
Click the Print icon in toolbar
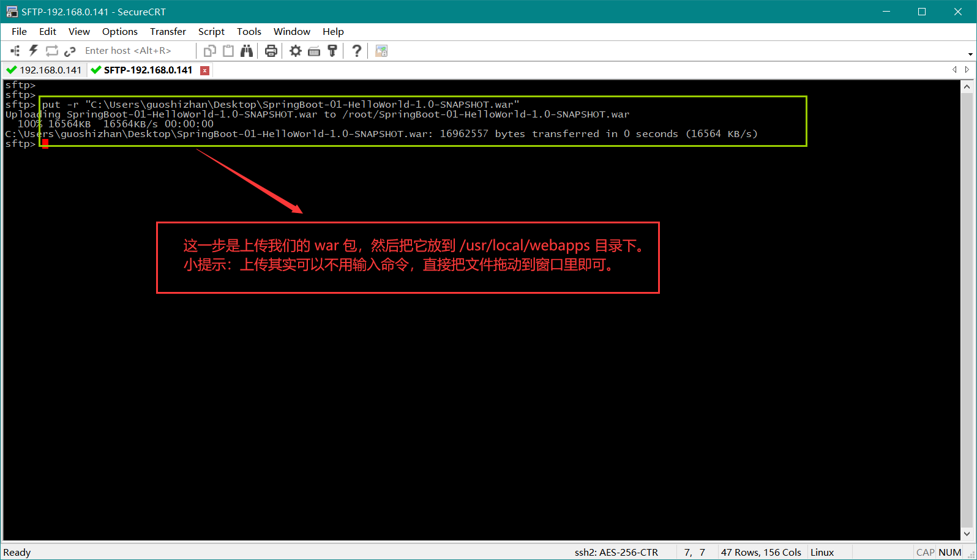(271, 51)
